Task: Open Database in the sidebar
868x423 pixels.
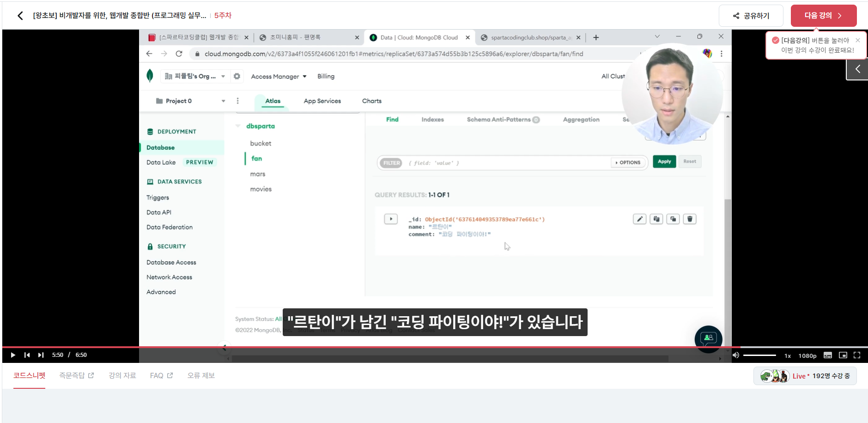Action: pyautogui.click(x=182, y=147)
